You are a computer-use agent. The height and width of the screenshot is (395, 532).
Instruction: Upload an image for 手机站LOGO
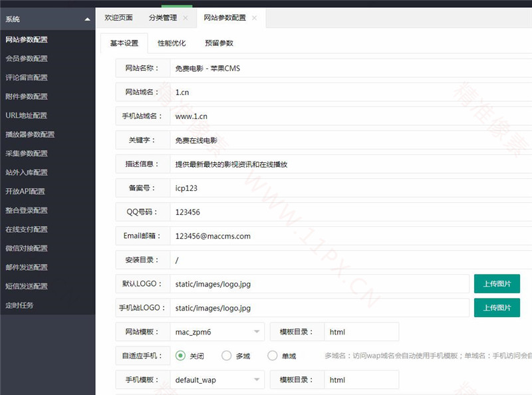pos(497,307)
